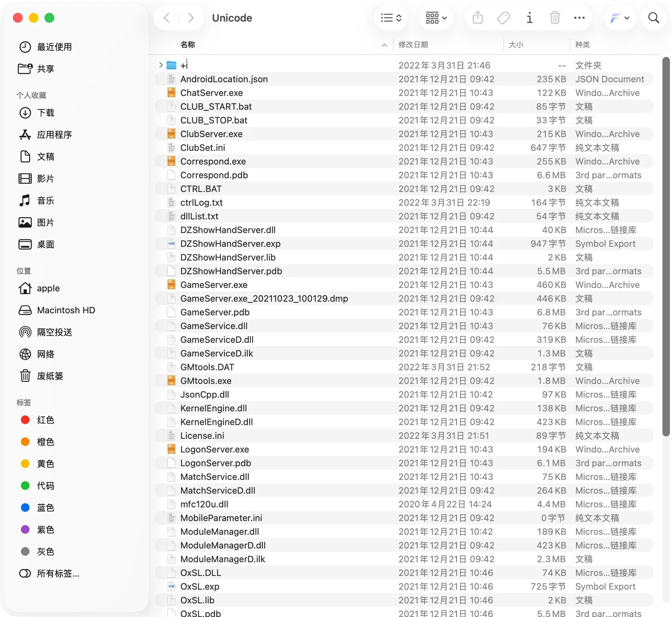Go back with the back arrow

[x=167, y=17]
